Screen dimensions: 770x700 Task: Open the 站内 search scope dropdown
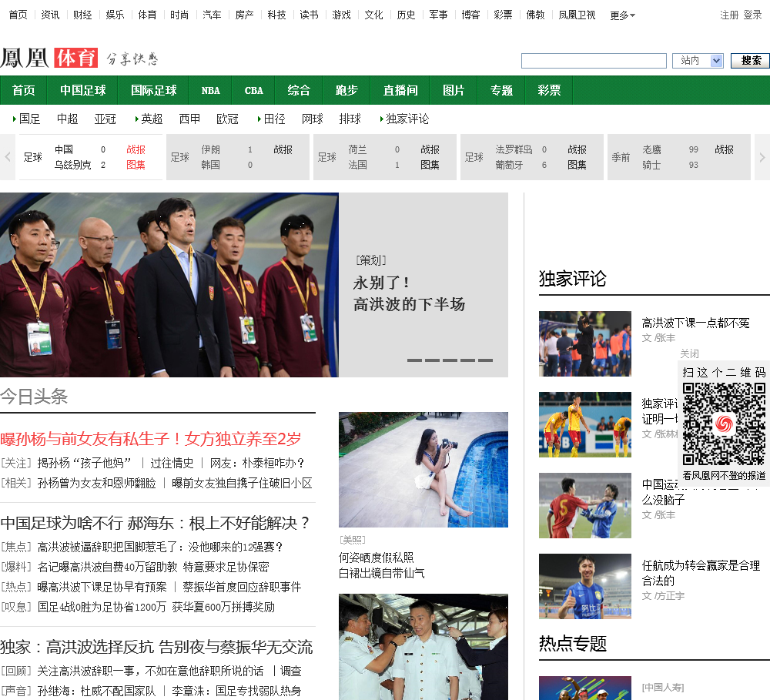coord(698,60)
